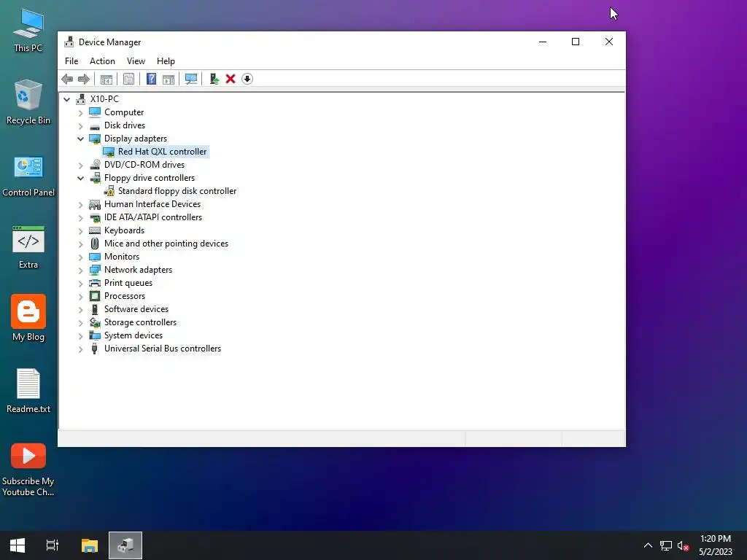Click the Back arrow toolbar icon
Image resolution: width=747 pixels, height=560 pixels.
67,79
